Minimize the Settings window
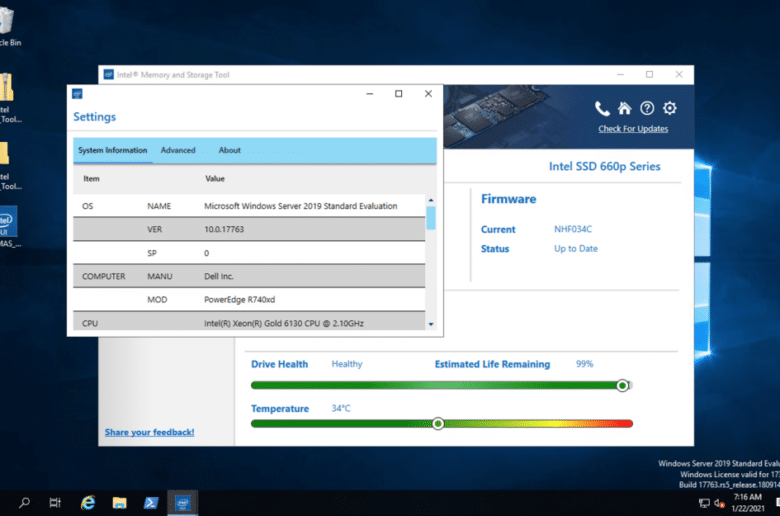780x516 pixels. point(370,94)
